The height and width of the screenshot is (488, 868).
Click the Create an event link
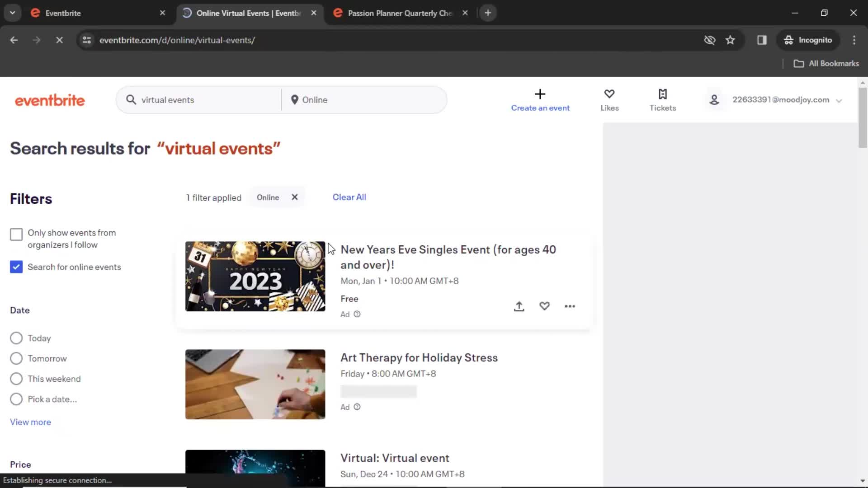tap(540, 108)
